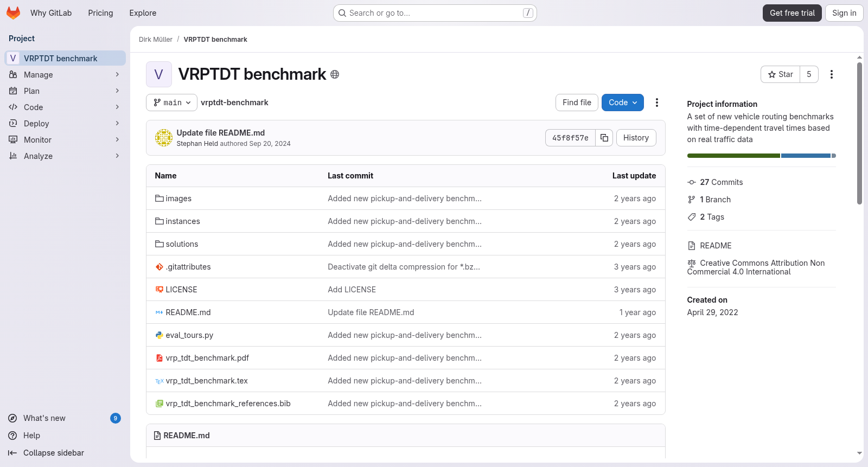Expand the Code sidebar section
Image resolution: width=868 pixels, height=467 pixels.
[65, 107]
